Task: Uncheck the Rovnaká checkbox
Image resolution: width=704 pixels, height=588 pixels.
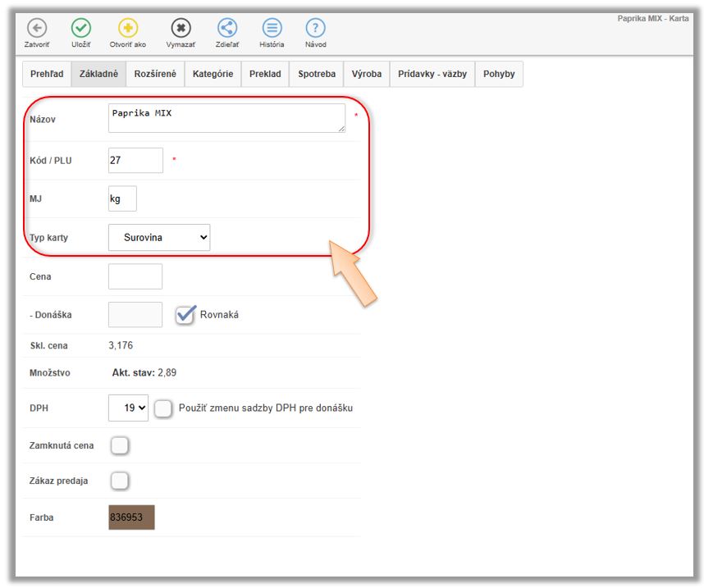Action: click(185, 314)
